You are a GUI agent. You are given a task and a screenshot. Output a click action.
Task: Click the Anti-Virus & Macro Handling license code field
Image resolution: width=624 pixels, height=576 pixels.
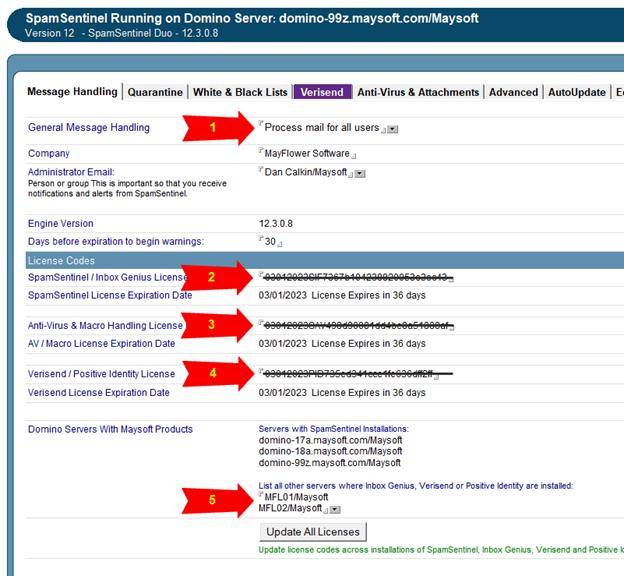(x=356, y=326)
